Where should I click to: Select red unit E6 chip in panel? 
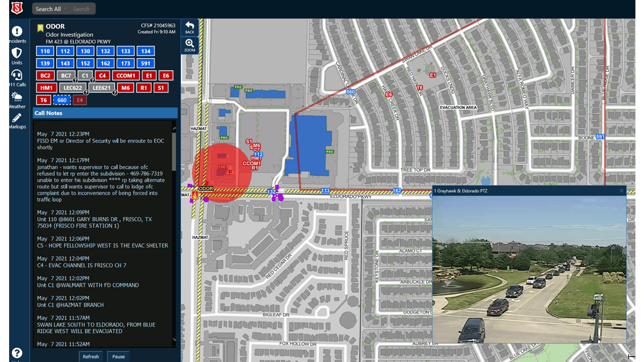[x=166, y=76]
